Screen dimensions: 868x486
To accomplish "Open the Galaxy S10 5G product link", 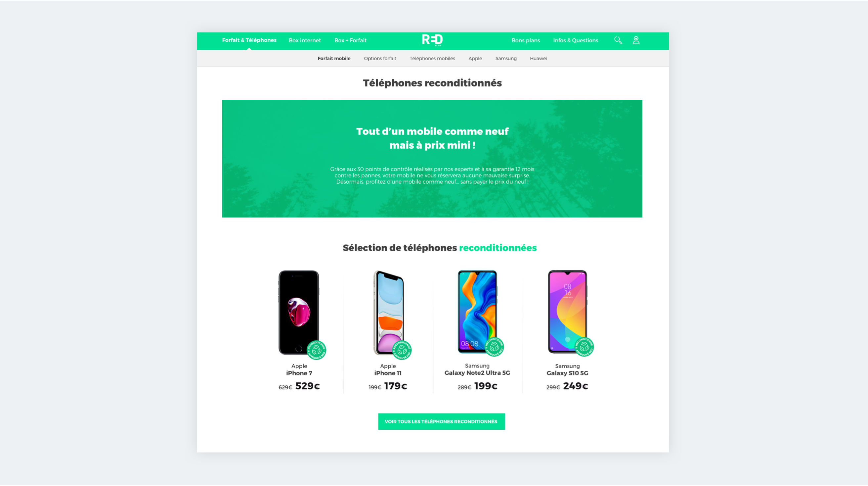I will pos(567,373).
